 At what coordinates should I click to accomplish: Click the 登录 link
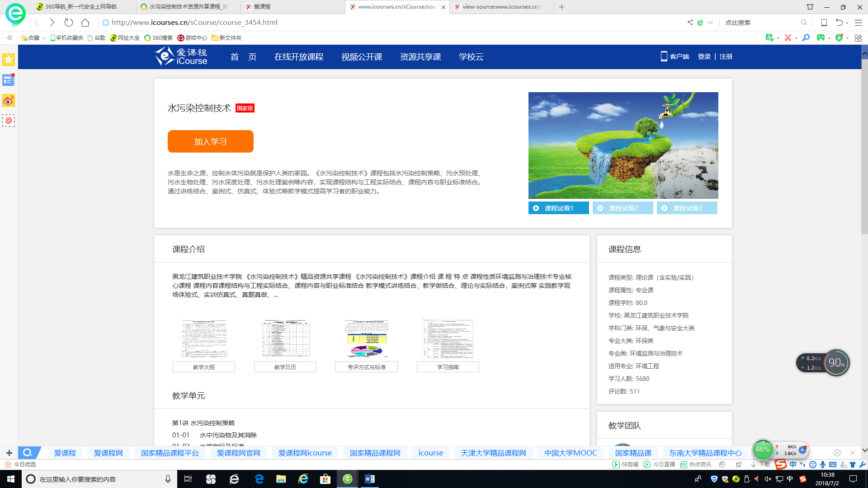704,56
